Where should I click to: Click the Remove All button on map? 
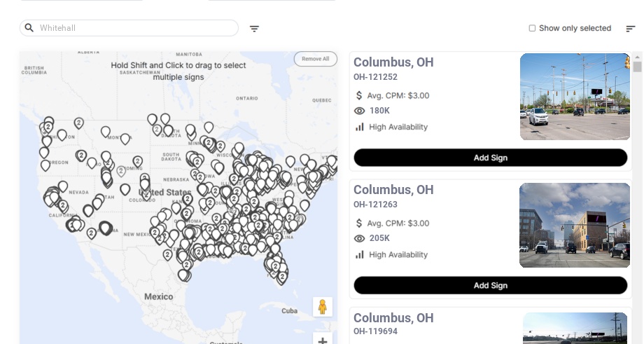click(x=315, y=59)
